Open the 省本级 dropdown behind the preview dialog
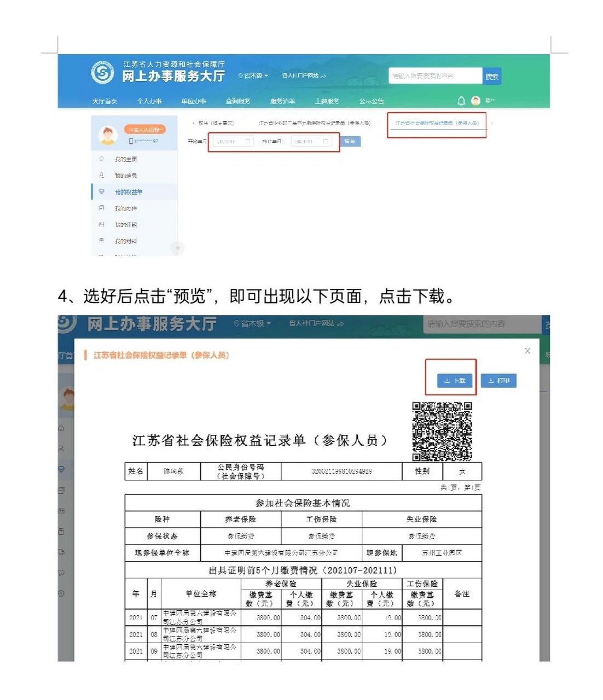The width and height of the screenshot is (603, 700). pyautogui.click(x=252, y=323)
